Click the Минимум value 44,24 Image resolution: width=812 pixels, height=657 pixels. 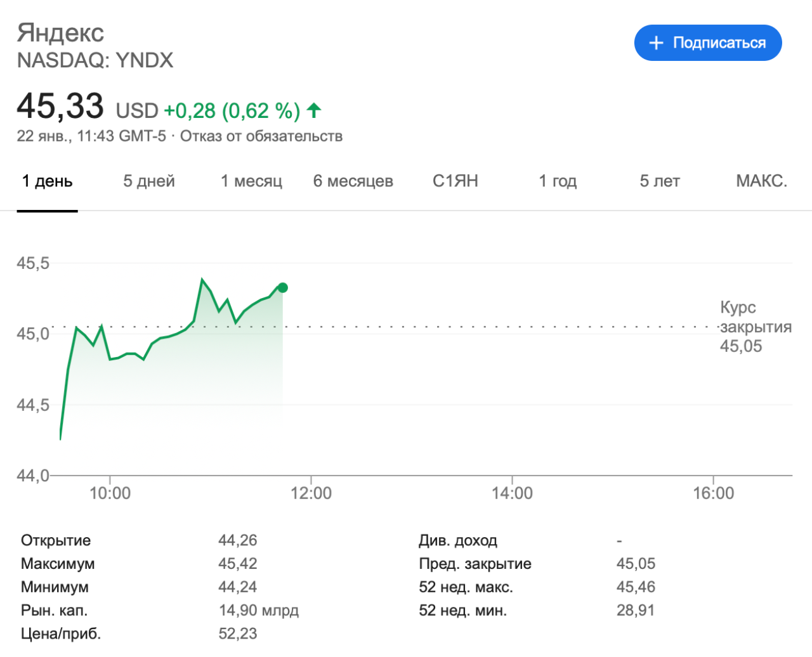pyautogui.click(x=238, y=587)
